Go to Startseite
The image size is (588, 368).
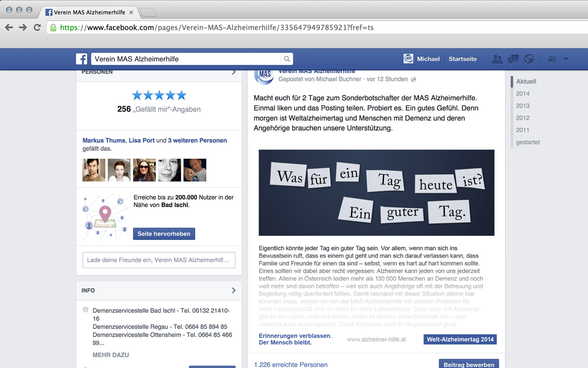462,59
